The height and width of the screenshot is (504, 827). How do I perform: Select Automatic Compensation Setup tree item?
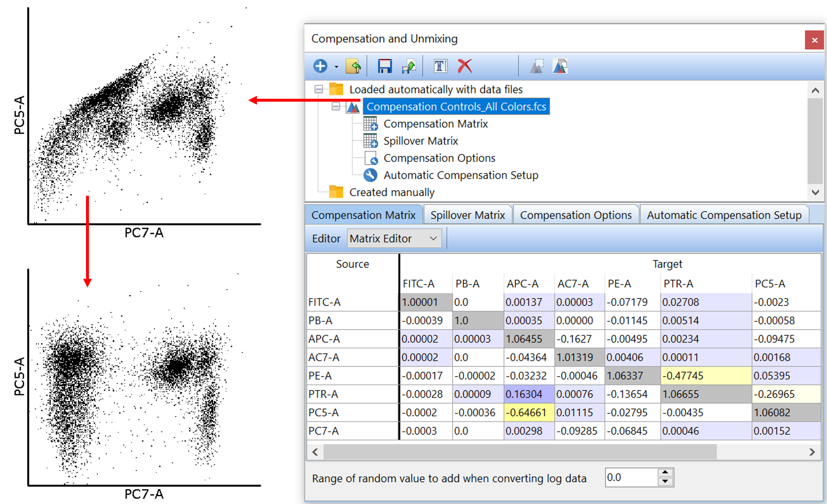(460, 175)
